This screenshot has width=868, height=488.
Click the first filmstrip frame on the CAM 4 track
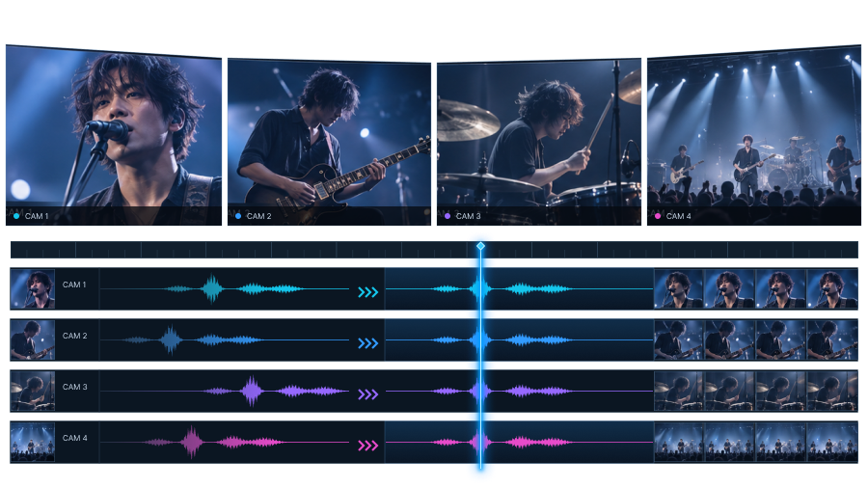(679, 442)
